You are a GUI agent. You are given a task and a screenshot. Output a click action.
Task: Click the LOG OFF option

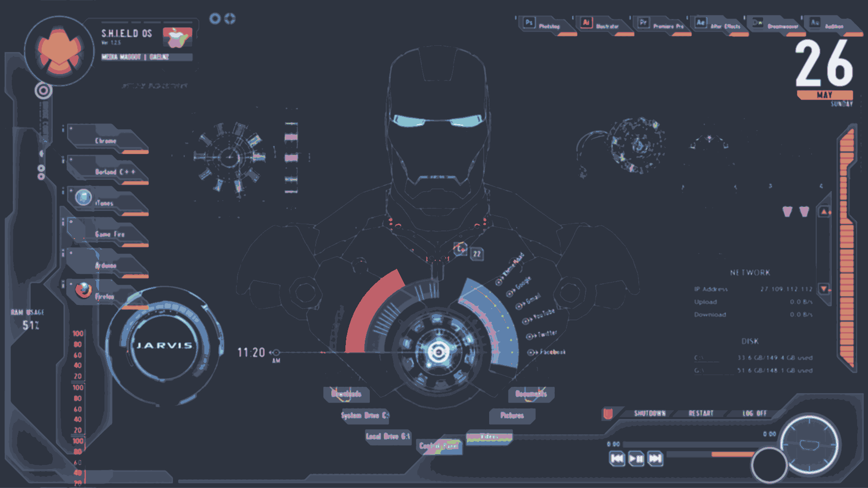pos(755,413)
